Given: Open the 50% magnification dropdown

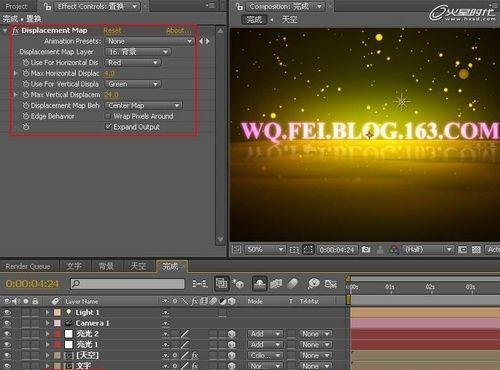Looking at the screenshot, I should 265,249.
